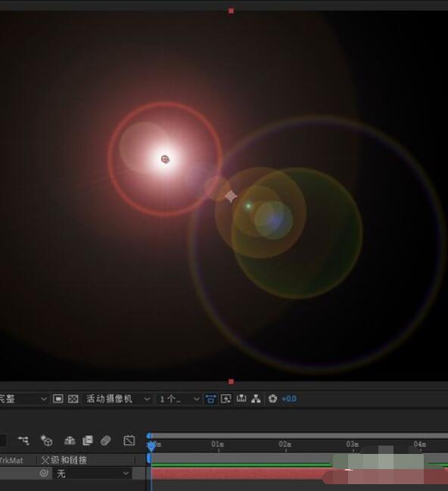Click the +0.0 exposure value
The height and width of the screenshot is (491, 448).
289,399
